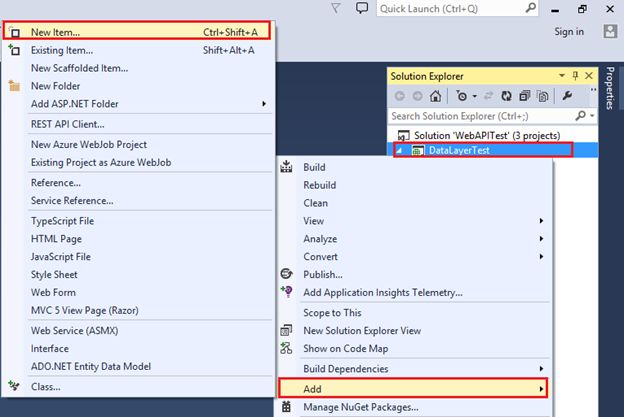Viewport: 624px width, 417px height.
Task: Click the Show on Code Map icon
Action: (286, 348)
